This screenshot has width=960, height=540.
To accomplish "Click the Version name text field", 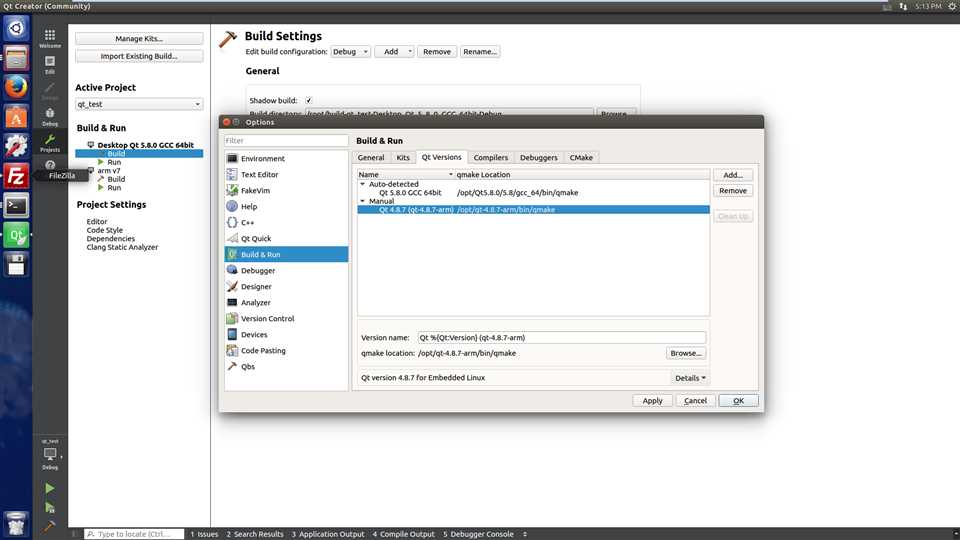I will pyautogui.click(x=561, y=337).
